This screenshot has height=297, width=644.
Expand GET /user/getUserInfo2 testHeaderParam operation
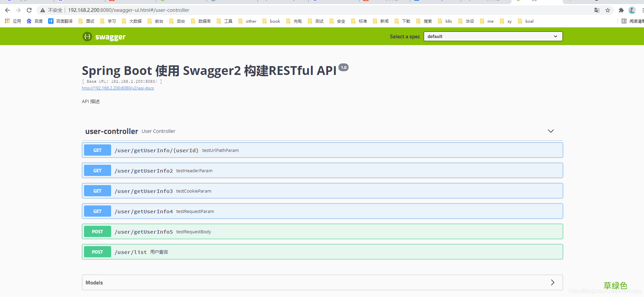pos(322,171)
